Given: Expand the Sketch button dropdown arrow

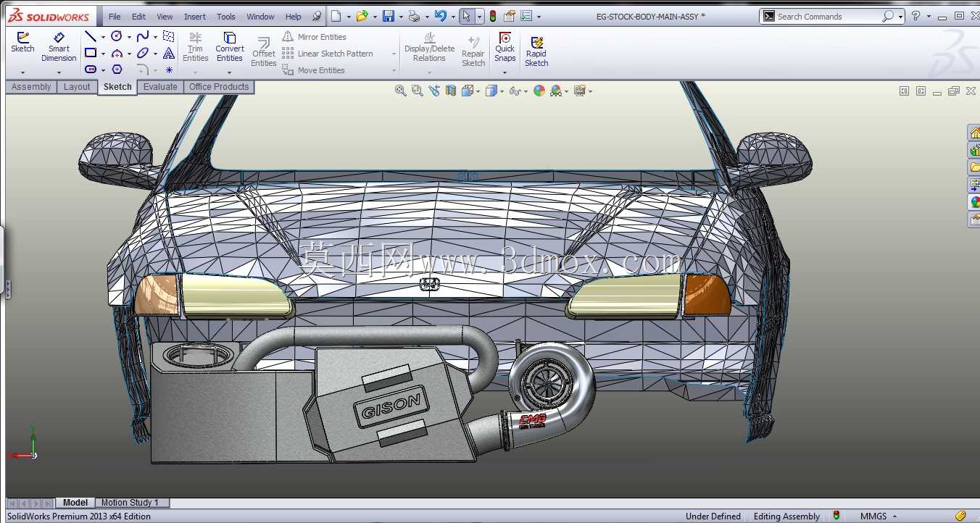Looking at the screenshot, I should 22,72.
